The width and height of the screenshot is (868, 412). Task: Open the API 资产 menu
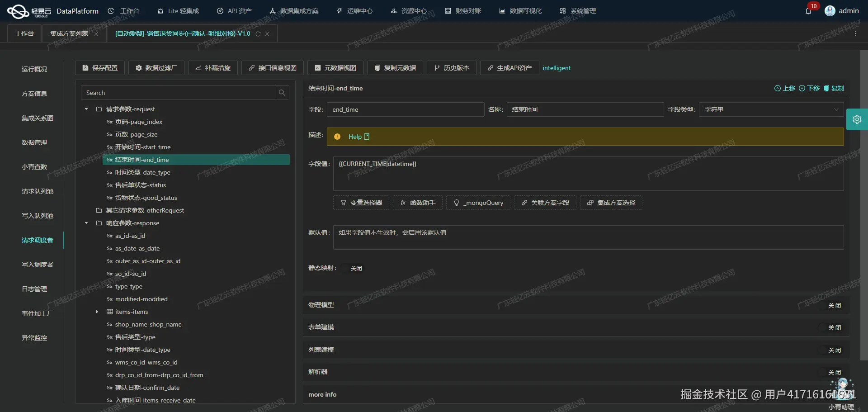[234, 11]
